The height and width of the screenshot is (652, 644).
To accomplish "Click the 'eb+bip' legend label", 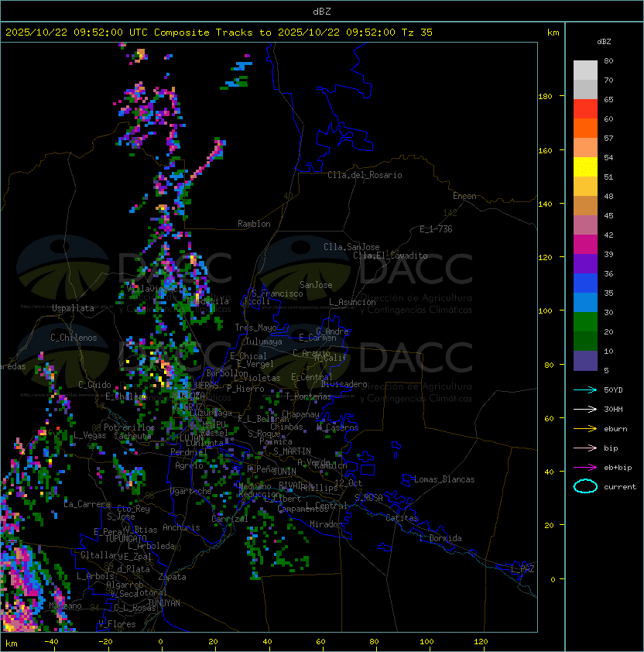I will 618,468.
